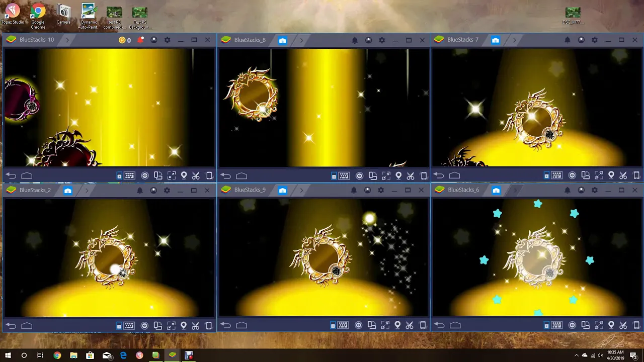Click golden medal in BlueStacks_9 game
This screenshot has width=644, height=362.
coord(322,257)
